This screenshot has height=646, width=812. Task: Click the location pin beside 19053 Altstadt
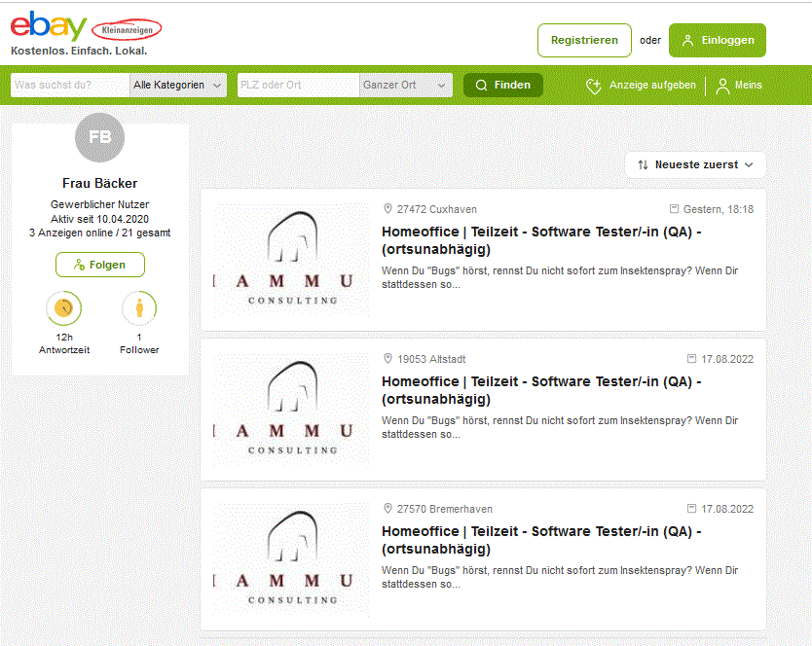388,359
